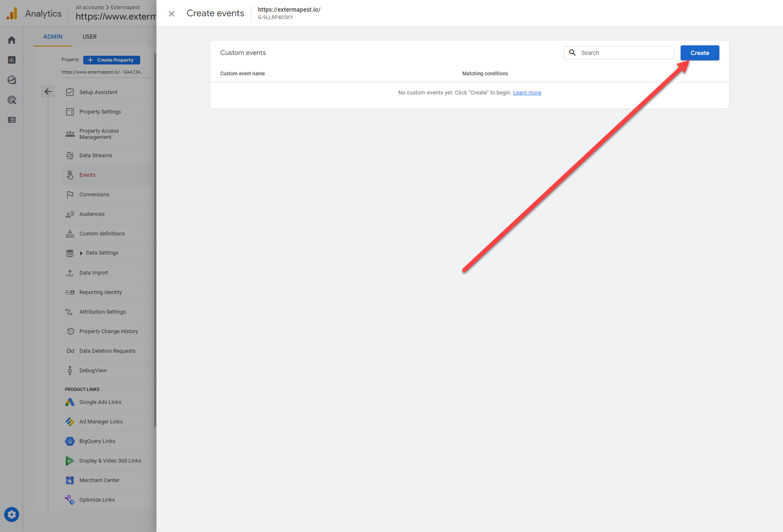Open Reports bar chart icon

pos(12,60)
